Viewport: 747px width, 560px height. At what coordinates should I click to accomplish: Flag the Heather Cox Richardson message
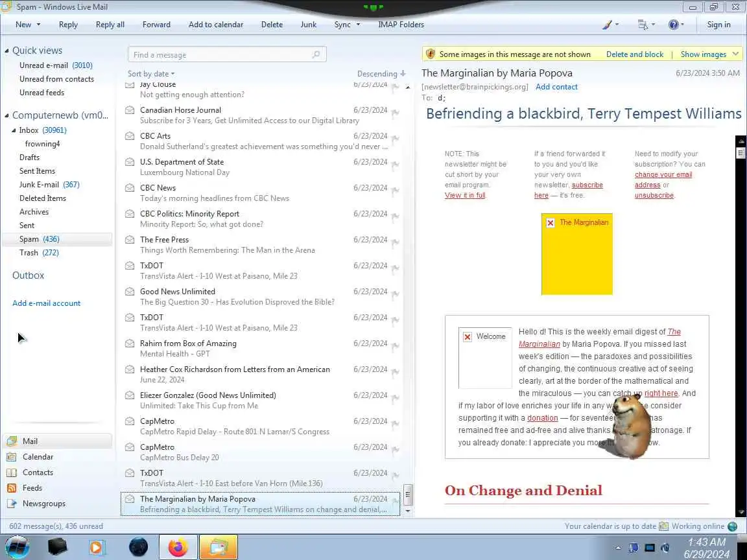click(x=395, y=372)
